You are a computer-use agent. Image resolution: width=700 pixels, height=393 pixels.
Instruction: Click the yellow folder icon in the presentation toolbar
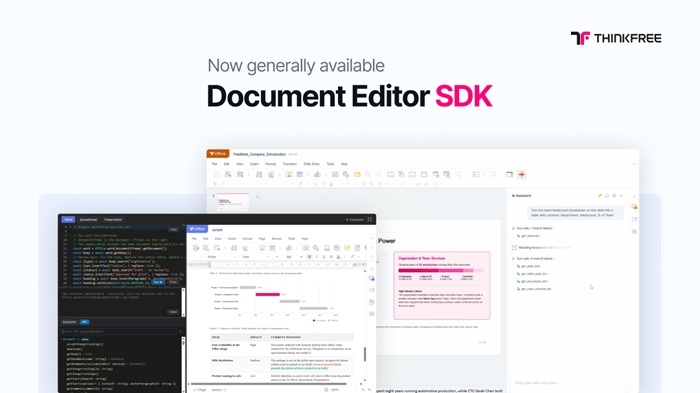pos(357,174)
